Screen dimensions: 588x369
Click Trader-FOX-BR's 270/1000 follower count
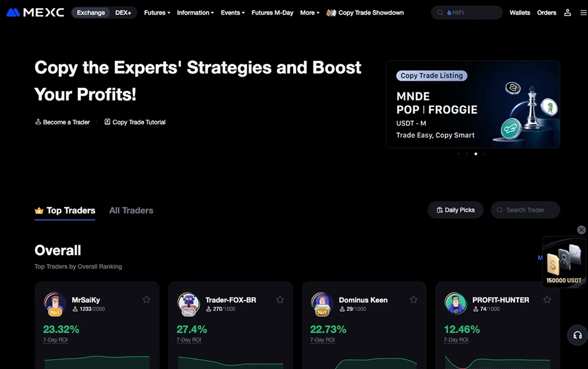(220, 309)
